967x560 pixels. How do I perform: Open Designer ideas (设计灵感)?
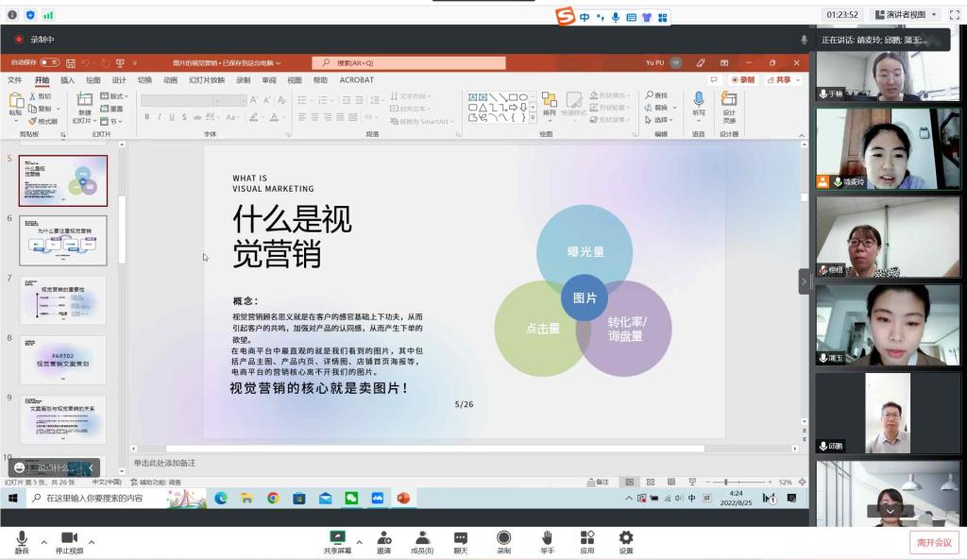click(x=729, y=107)
